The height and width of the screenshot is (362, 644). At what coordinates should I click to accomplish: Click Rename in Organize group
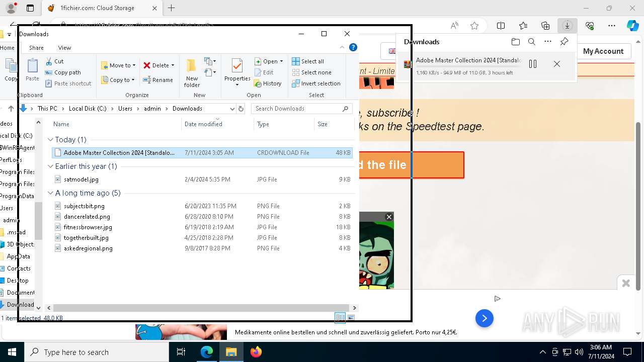point(157,80)
